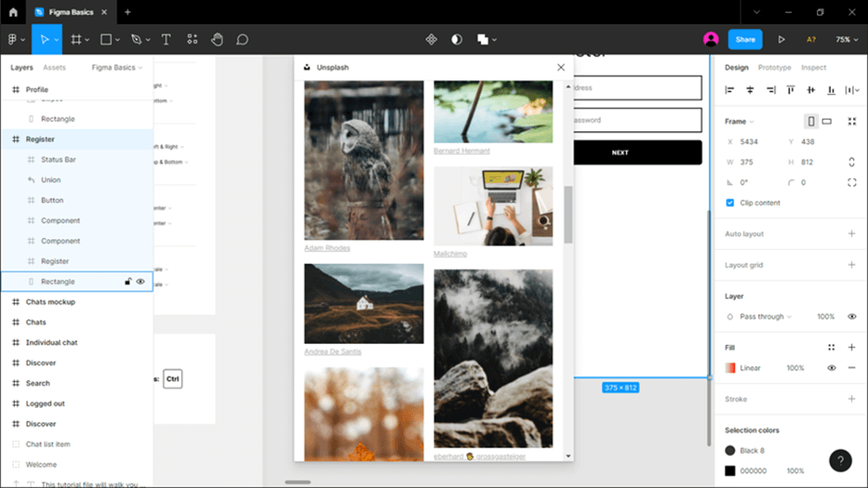This screenshot has height=488, width=868.
Task: Select the Move tool
Action: tap(44, 40)
